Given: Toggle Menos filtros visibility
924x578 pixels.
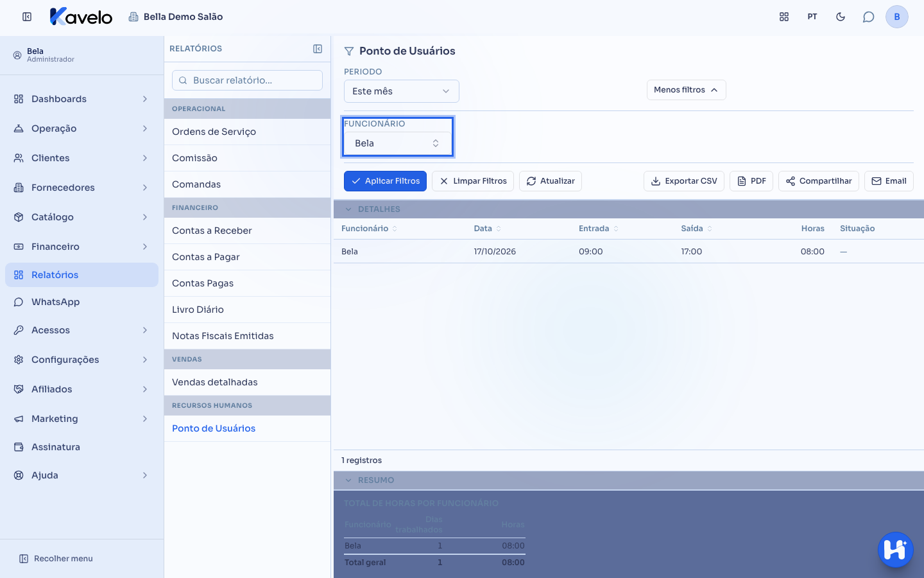Looking at the screenshot, I should point(686,90).
